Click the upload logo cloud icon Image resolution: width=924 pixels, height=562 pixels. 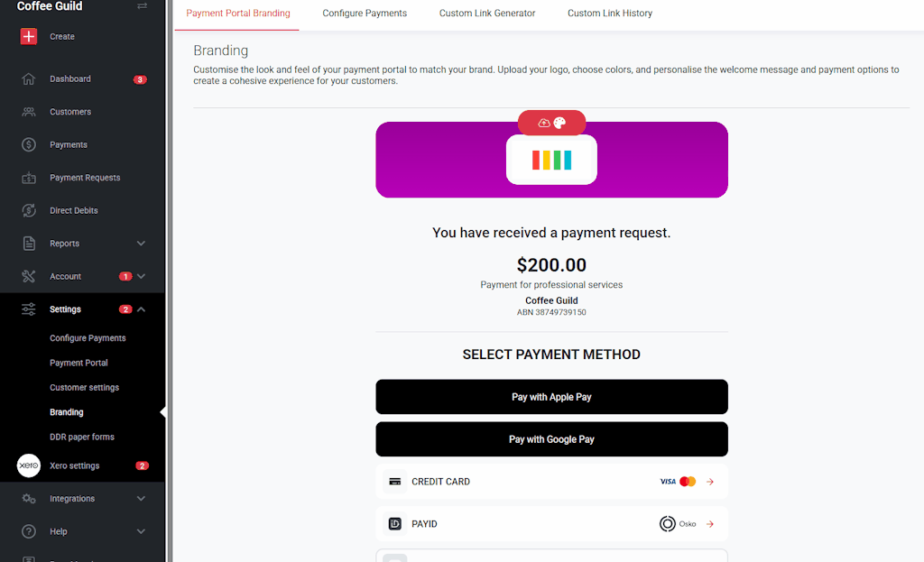click(x=544, y=123)
